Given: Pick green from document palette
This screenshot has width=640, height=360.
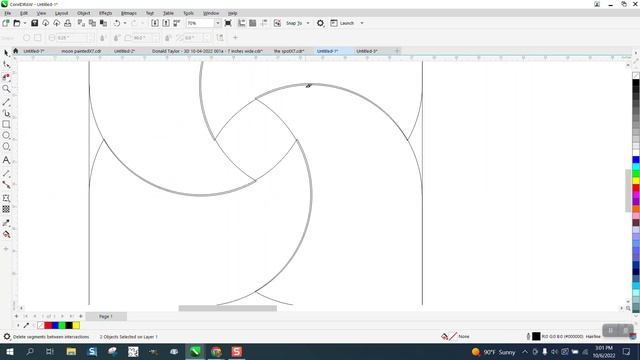Looking at the screenshot, I should [x=62, y=325].
